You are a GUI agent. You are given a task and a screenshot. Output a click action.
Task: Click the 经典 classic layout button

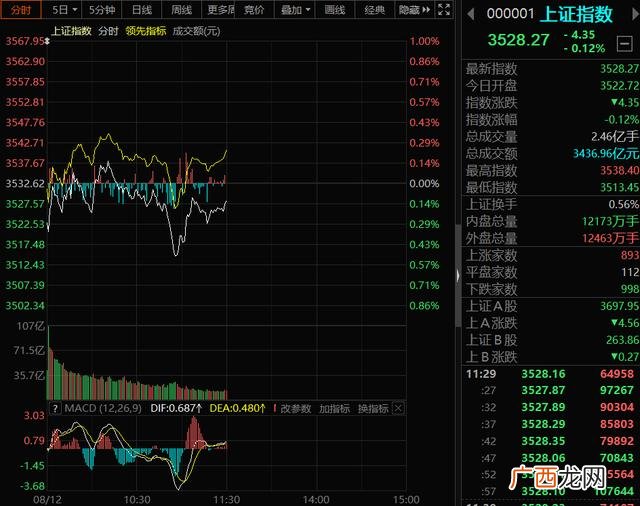(374, 9)
